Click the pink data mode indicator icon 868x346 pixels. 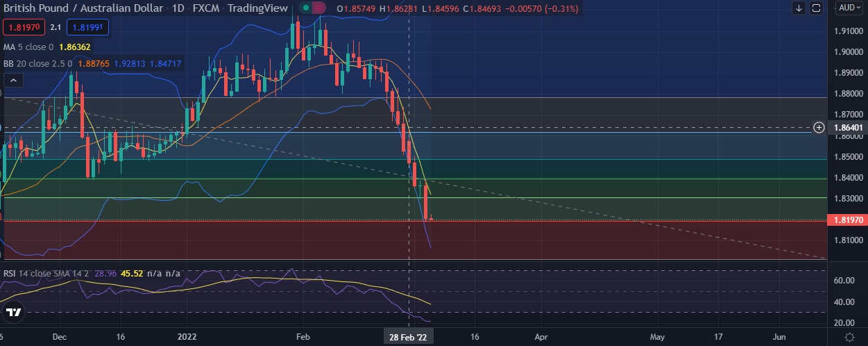tap(318, 8)
